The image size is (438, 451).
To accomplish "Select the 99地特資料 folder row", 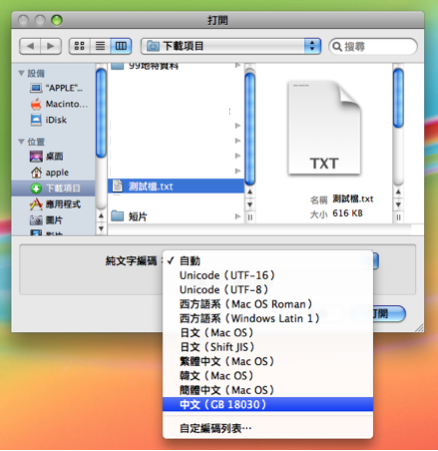I will pos(176,66).
